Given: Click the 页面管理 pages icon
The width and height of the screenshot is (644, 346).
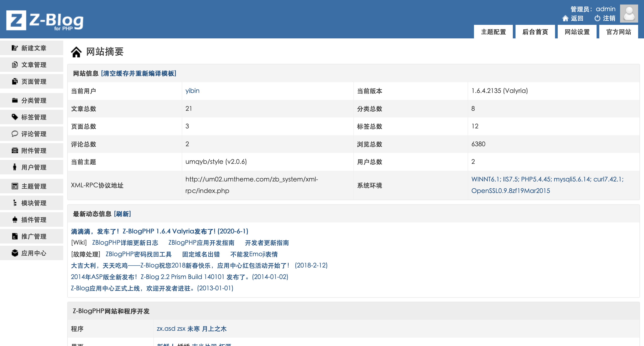Looking at the screenshot, I should click(15, 82).
